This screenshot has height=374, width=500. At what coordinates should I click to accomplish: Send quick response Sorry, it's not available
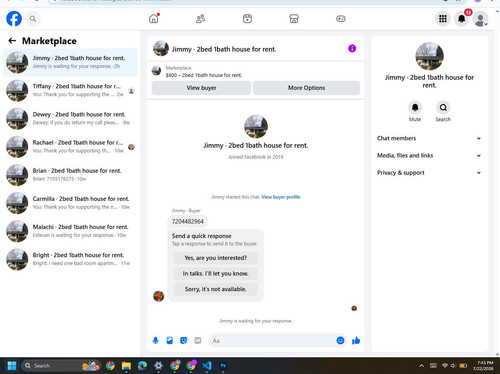pos(216,289)
